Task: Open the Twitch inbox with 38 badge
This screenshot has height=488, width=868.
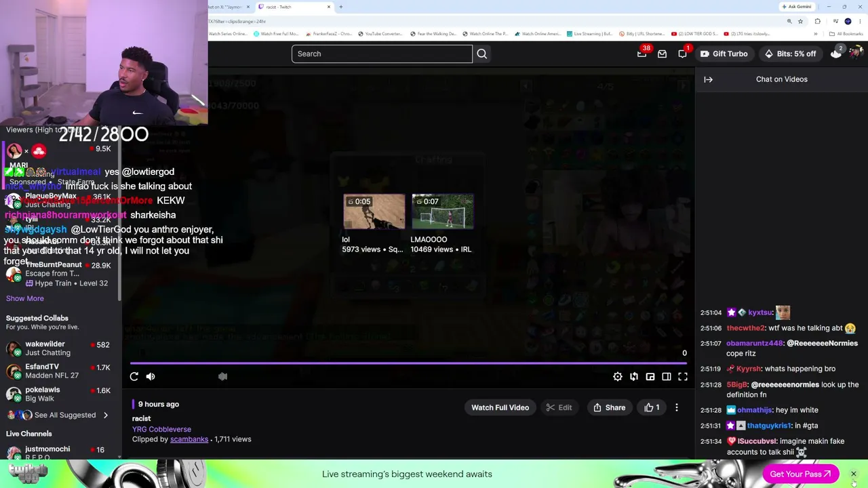Action: click(642, 54)
